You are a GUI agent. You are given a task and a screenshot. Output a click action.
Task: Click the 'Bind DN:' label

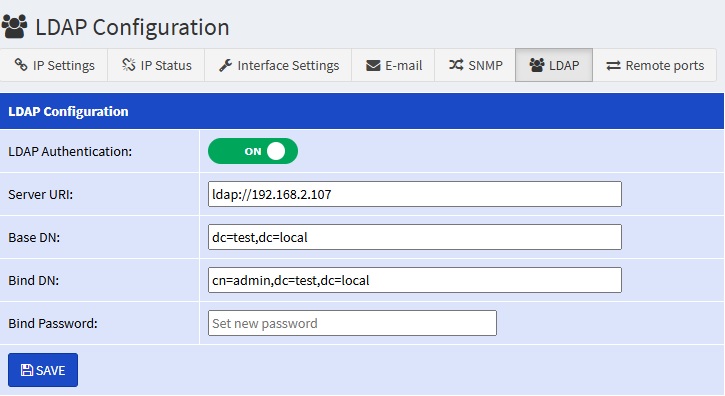click(33, 281)
